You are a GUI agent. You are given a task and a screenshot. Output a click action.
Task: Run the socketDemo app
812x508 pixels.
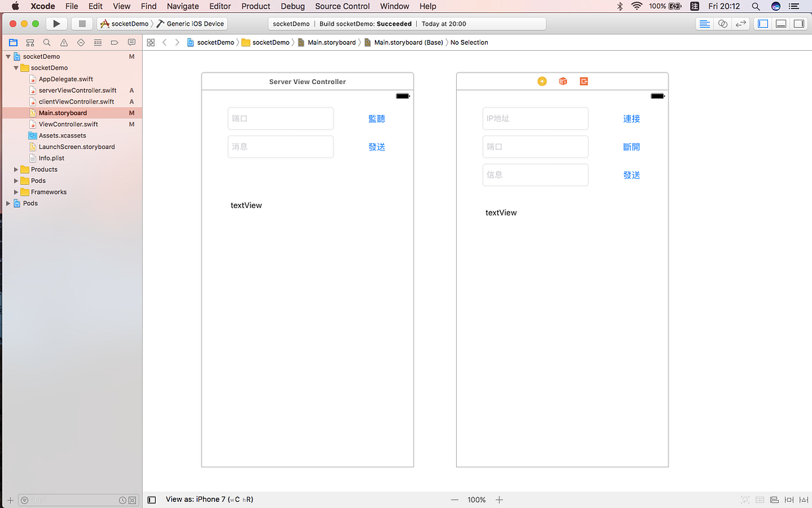click(57, 22)
